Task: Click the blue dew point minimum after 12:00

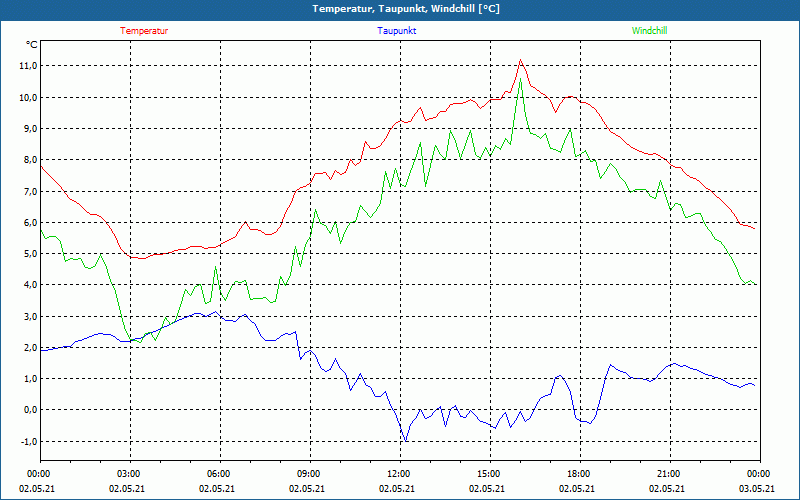Action: pyautogui.click(x=406, y=440)
